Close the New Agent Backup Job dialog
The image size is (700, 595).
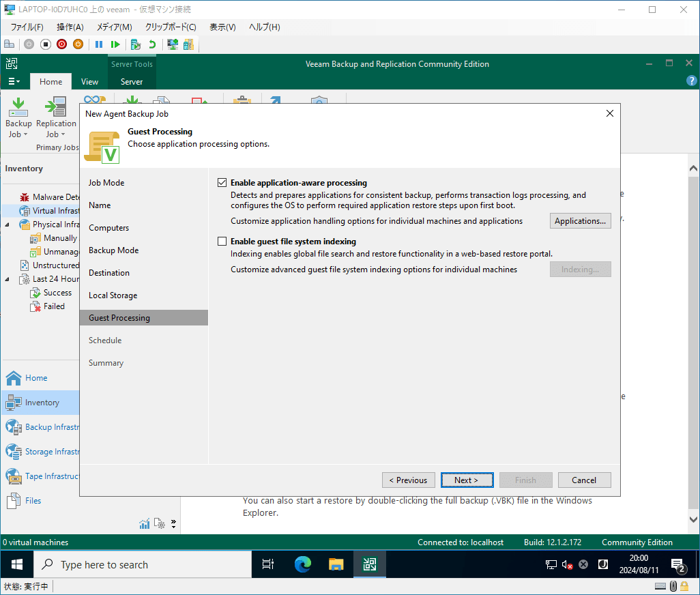click(x=609, y=113)
